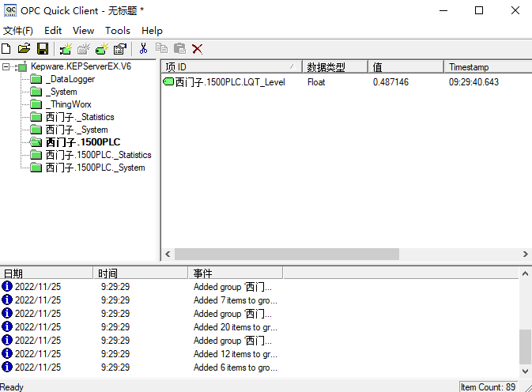Sort by the 值 column header
532x392 pixels.
406,67
